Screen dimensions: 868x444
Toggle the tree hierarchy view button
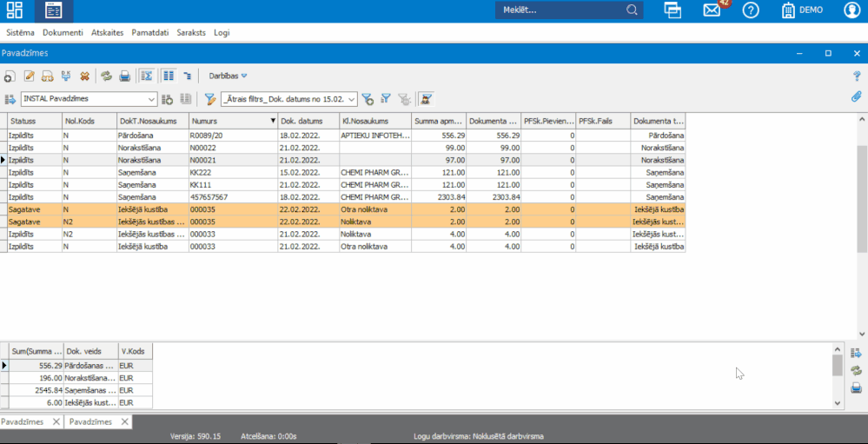[x=187, y=76]
